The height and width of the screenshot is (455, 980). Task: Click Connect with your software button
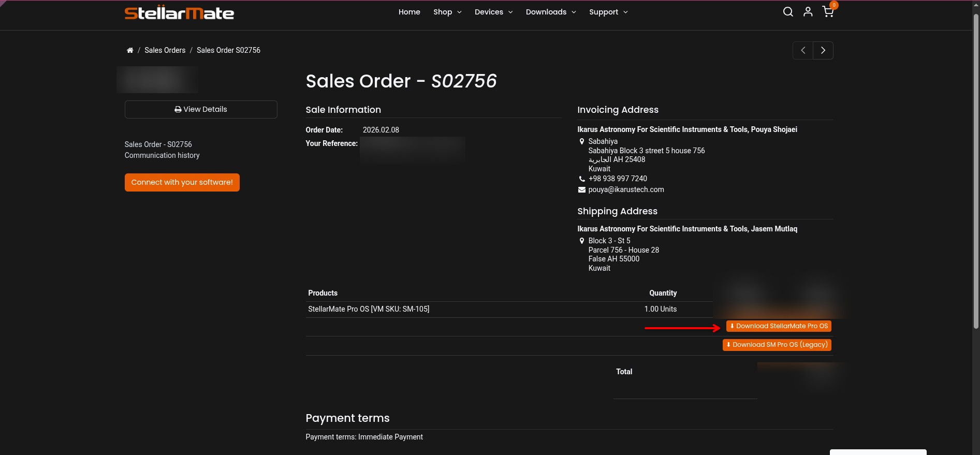182,182
